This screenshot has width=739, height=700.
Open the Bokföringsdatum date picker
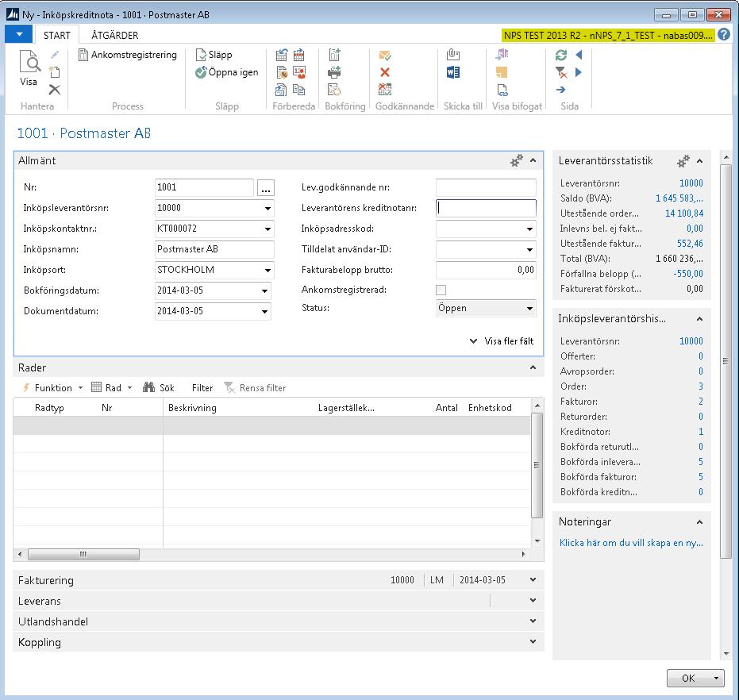pos(265,290)
